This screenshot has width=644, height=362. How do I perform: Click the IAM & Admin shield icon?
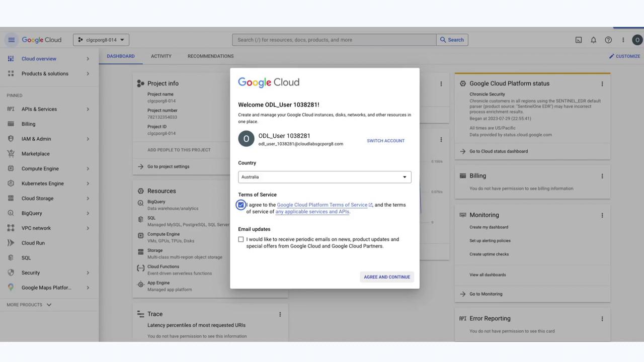[x=11, y=139]
